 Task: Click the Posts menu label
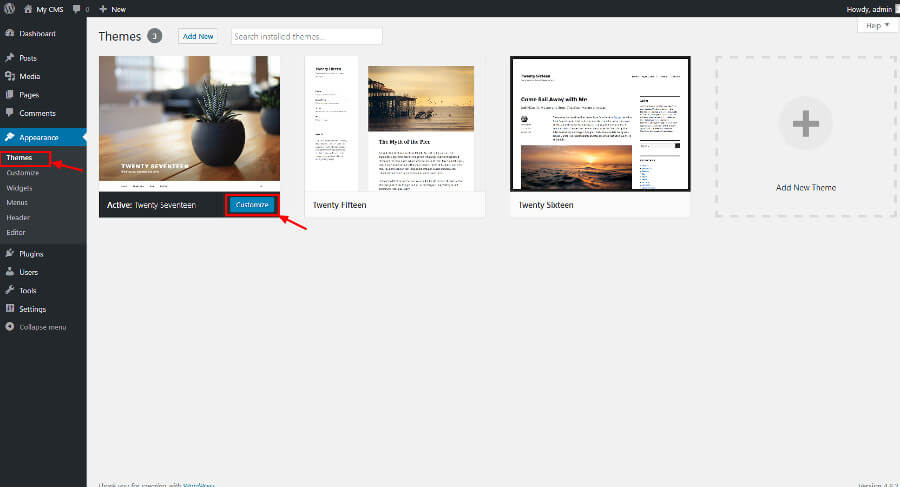click(28, 58)
